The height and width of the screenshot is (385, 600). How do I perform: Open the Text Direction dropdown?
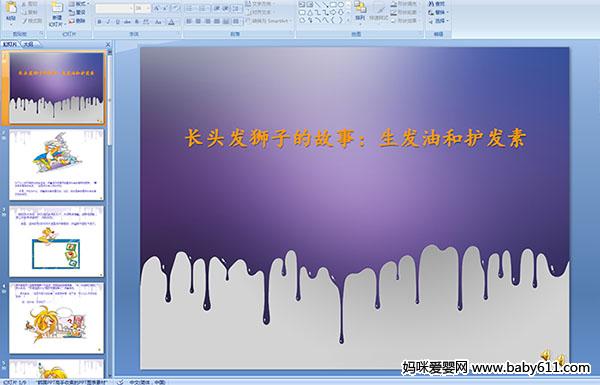260,4
